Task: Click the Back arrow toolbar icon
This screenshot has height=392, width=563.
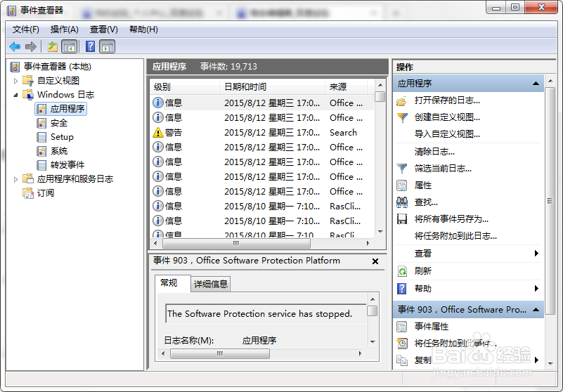Action: click(15, 46)
